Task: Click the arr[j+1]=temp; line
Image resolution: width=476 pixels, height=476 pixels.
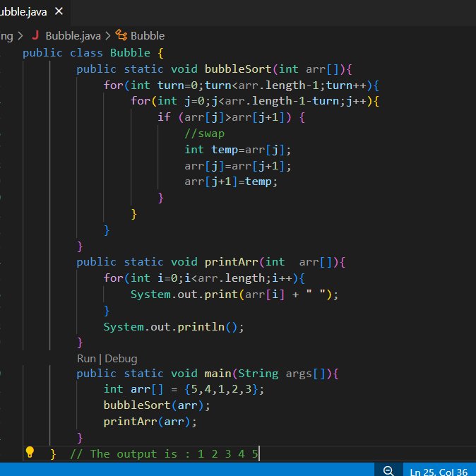Action: coord(231,182)
